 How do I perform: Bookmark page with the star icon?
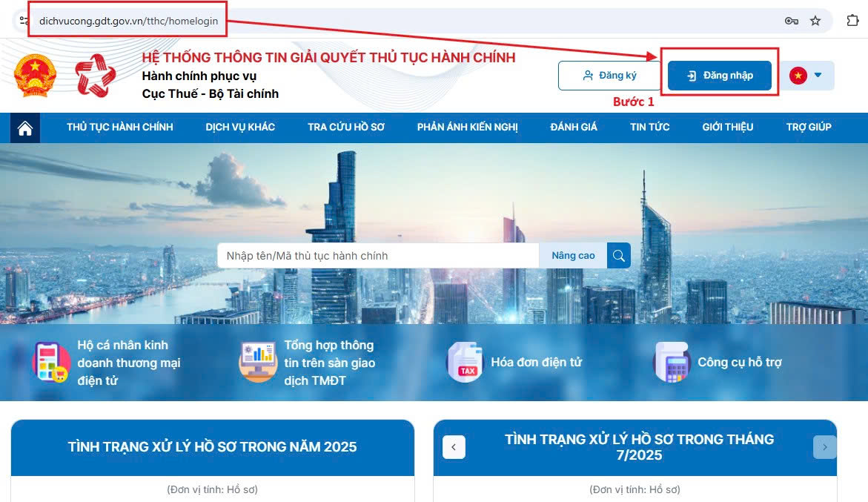pyautogui.click(x=815, y=21)
